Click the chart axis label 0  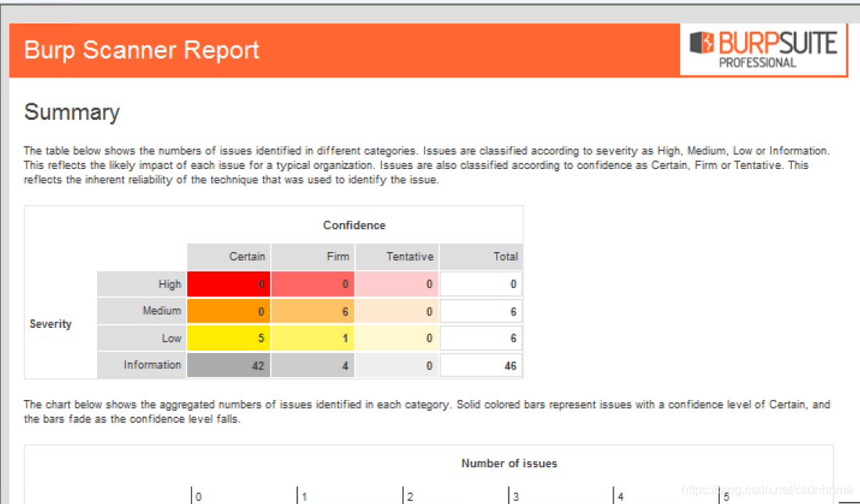pos(199,497)
